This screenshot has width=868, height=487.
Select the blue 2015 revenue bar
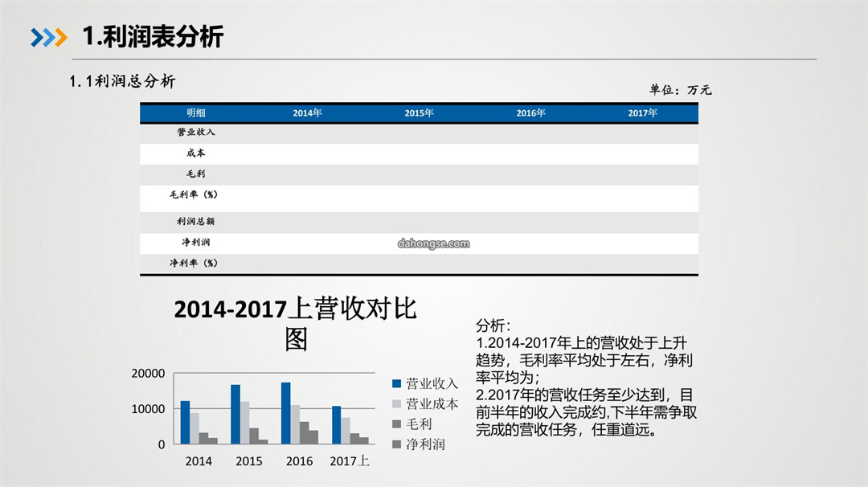235,414
